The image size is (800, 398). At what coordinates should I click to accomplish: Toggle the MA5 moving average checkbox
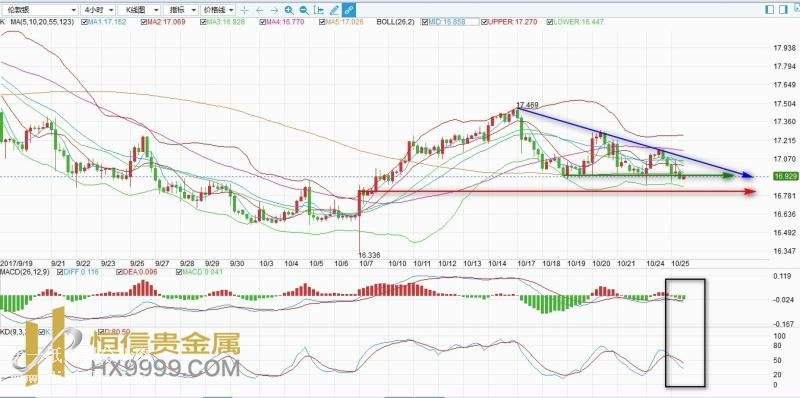pos(322,22)
